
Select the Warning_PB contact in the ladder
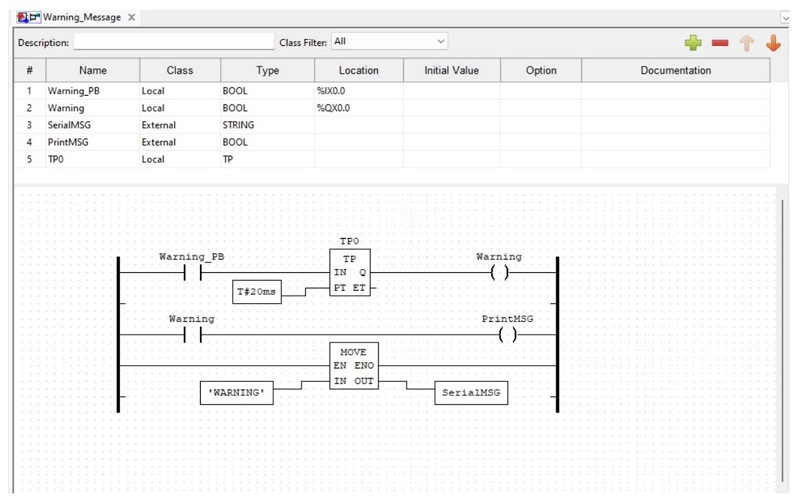[x=192, y=273]
